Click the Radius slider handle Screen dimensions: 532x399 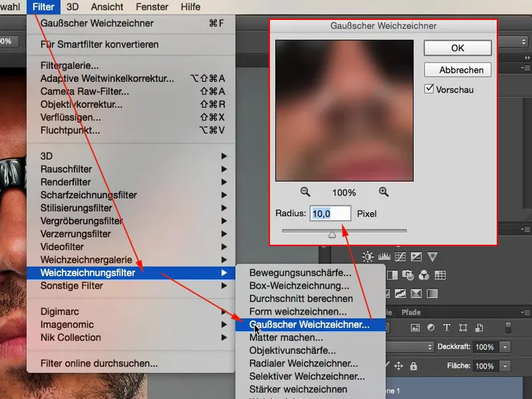tap(332, 235)
